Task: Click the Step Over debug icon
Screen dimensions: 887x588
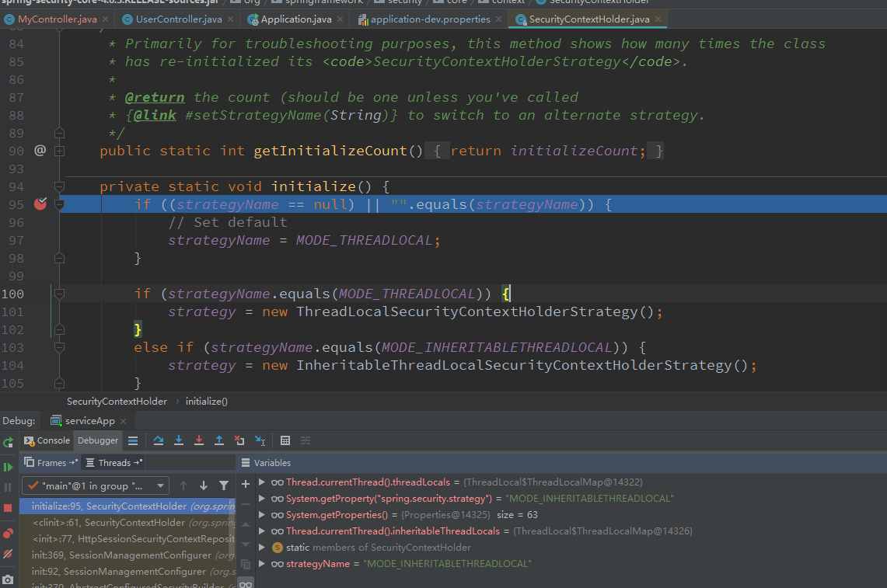Action: pos(159,440)
